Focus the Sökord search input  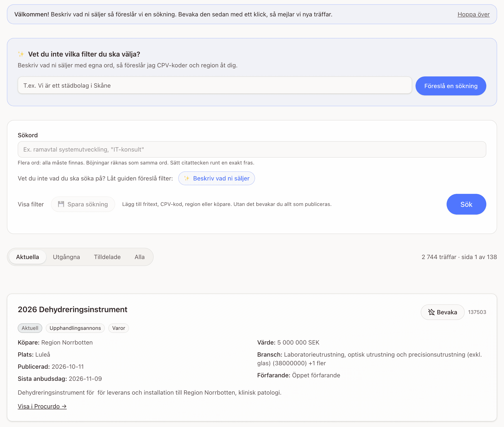(x=252, y=149)
